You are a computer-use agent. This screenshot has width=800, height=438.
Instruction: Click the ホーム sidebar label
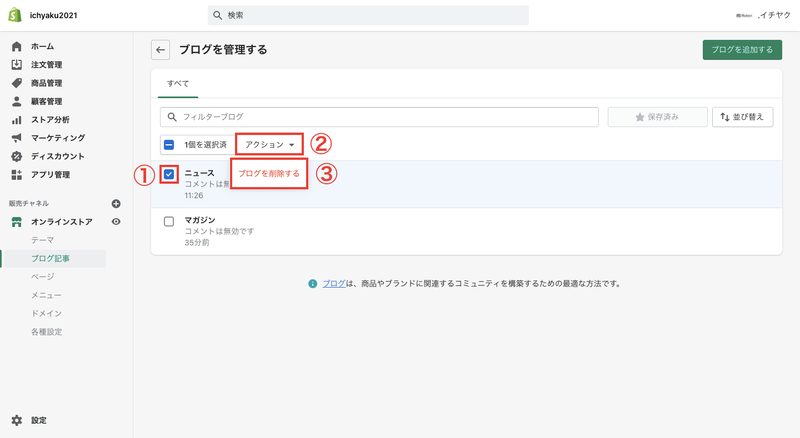[42, 46]
